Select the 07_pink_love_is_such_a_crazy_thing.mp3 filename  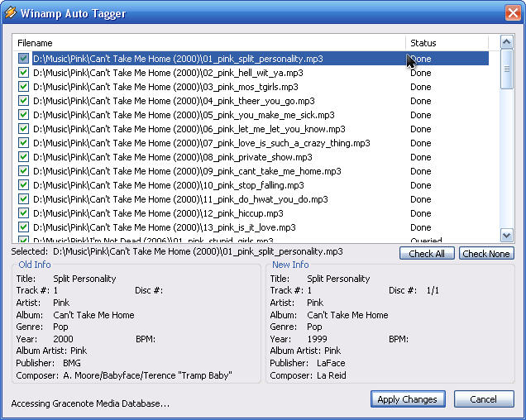tap(202, 143)
